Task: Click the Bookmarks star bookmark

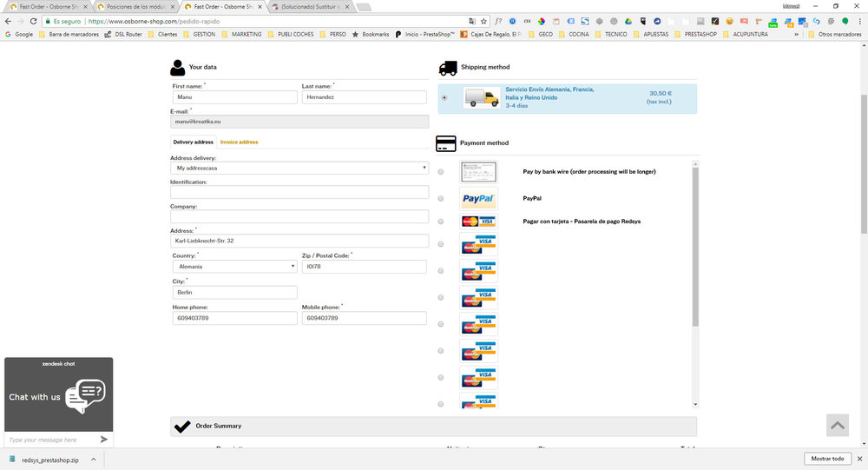Action: pos(371,35)
